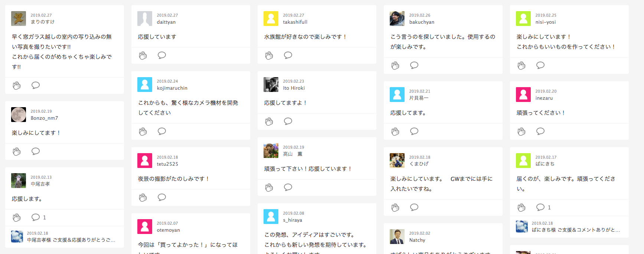
Task: Open kojimaruchin's username link
Action: [x=172, y=88]
